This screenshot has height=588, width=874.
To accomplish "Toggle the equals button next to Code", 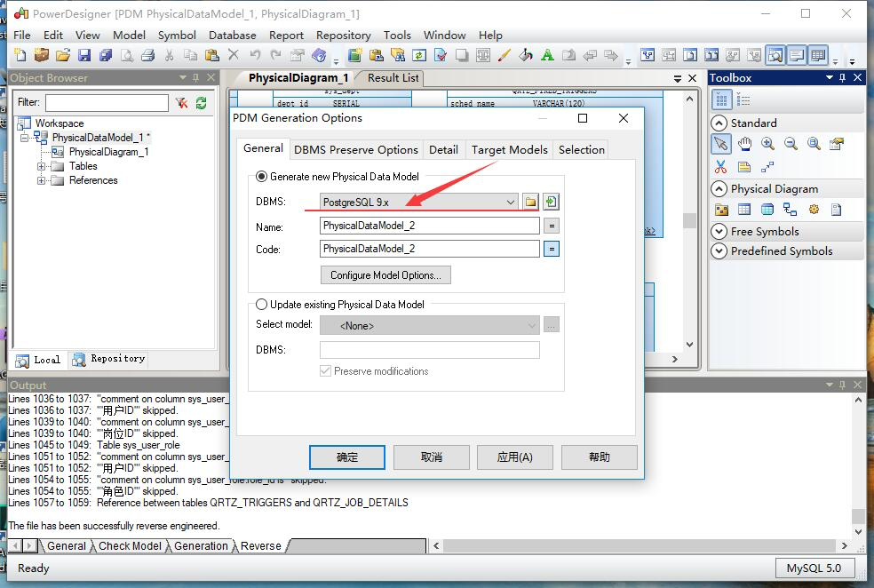I will tap(552, 249).
